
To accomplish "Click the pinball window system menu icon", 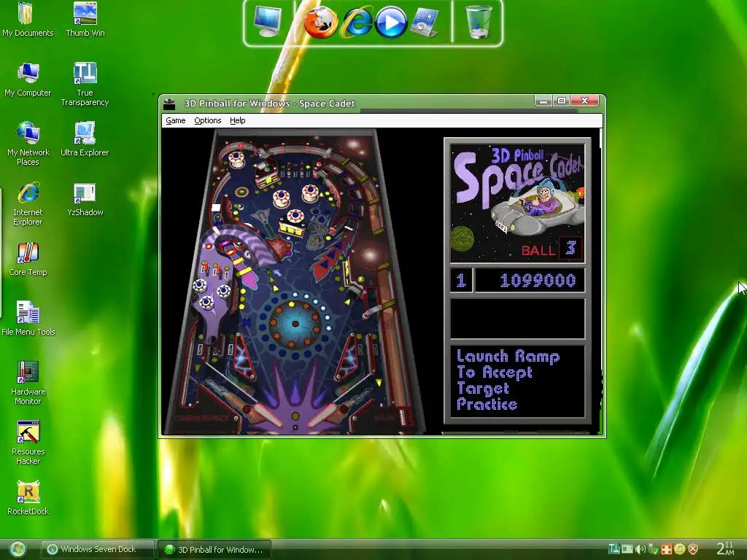I will tap(169, 104).
